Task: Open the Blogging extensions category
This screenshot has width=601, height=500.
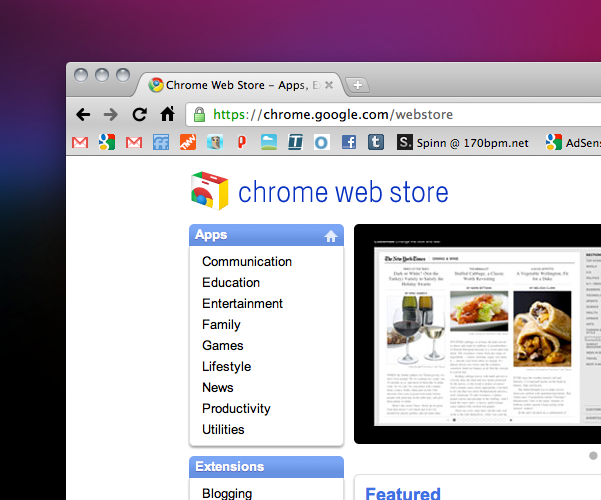Action: (227, 493)
